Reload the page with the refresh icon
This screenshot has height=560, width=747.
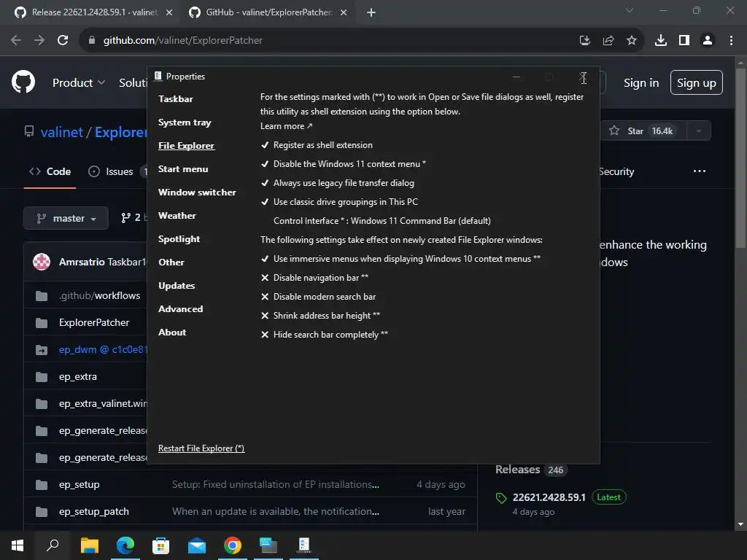pos(63,41)
